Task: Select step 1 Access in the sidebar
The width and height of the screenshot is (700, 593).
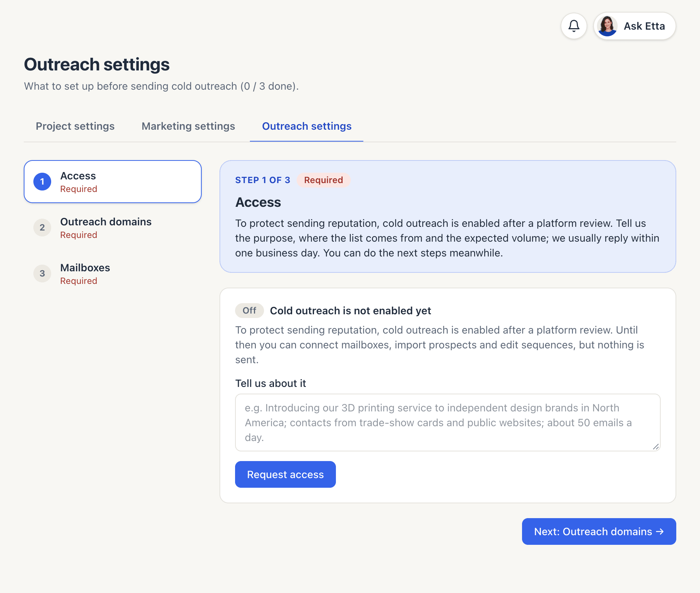Action: (113, 182)
